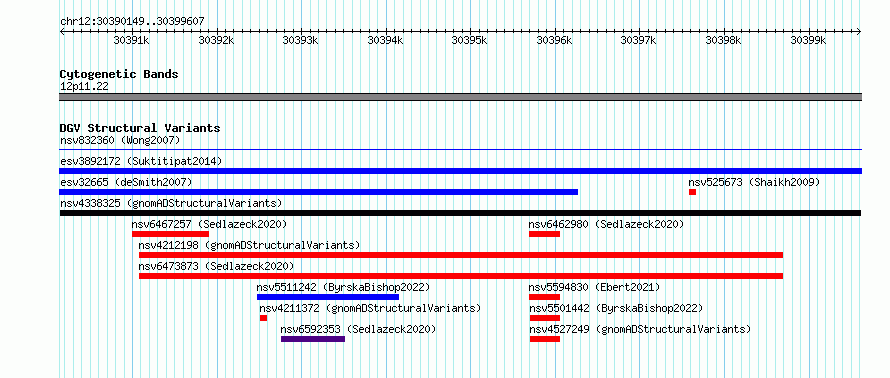This screenshot has width=890, height=378.
Task: Click the red bar under nsv4527249
Action: point(545,339)
